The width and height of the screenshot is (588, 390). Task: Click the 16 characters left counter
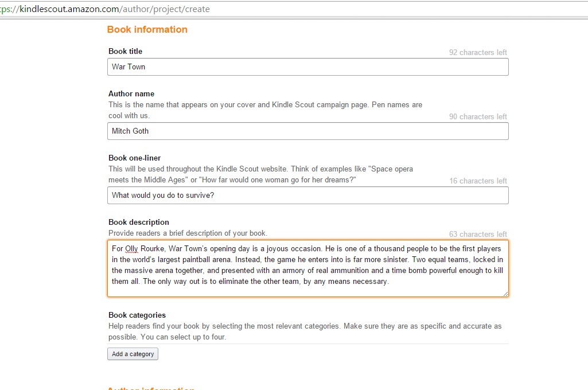pos(478,181)
